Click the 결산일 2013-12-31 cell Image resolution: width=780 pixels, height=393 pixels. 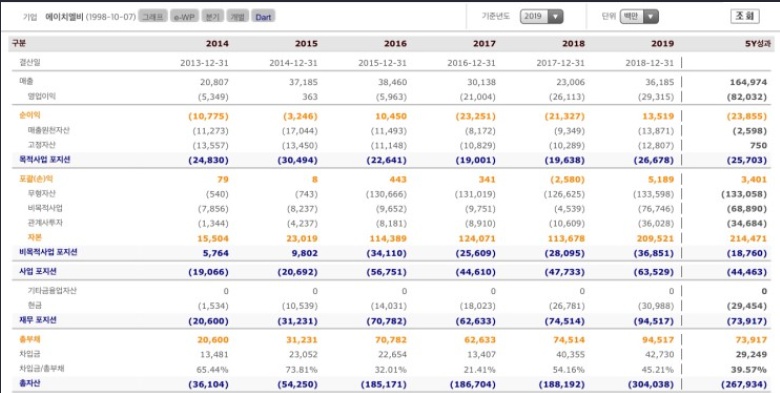204,63
